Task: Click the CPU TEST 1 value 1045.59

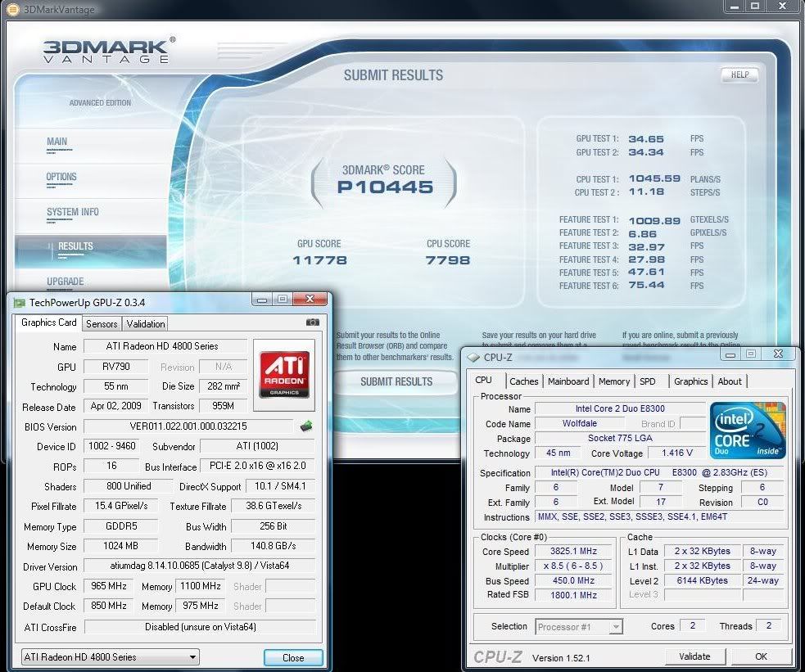Action: coord(654,178)
